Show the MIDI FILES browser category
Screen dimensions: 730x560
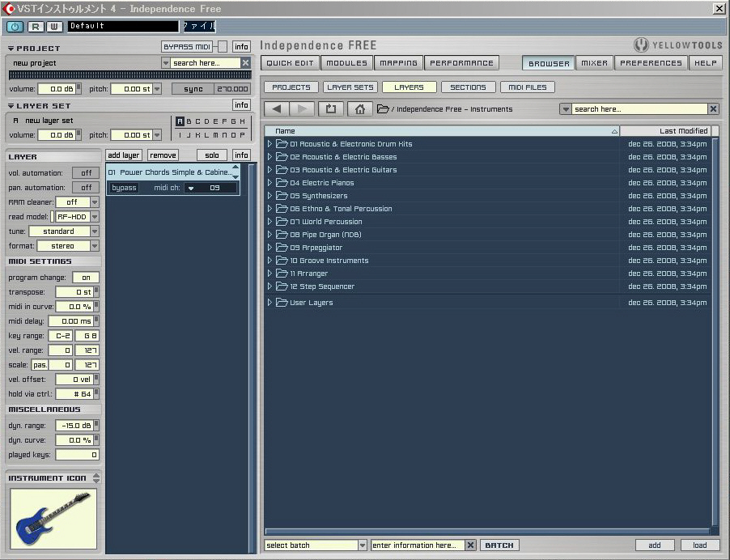(527, 87)
